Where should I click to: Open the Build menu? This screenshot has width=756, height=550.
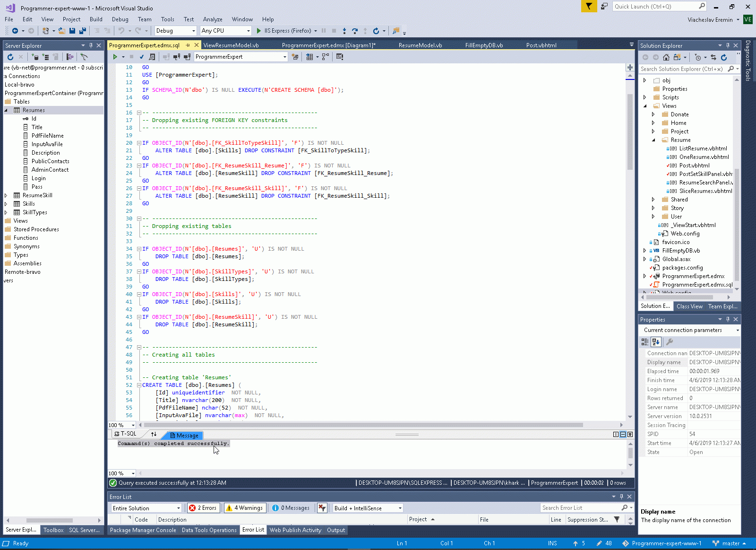(x=96, y=19)
